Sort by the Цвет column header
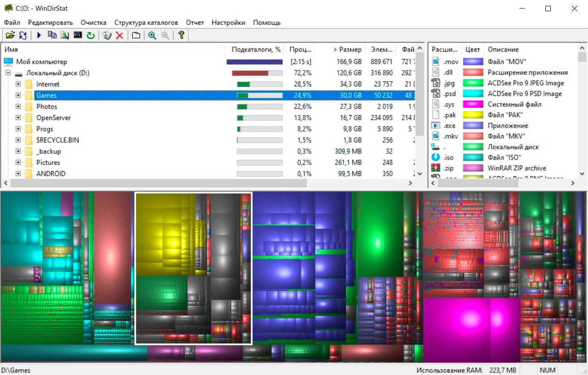588x375 pixels. tap(472, 50)
